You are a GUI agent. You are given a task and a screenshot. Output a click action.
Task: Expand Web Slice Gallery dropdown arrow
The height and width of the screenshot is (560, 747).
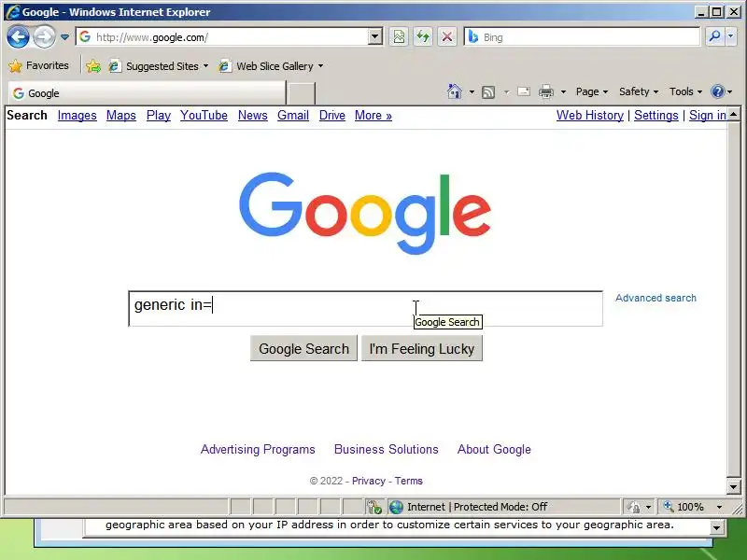coord(320,66)
